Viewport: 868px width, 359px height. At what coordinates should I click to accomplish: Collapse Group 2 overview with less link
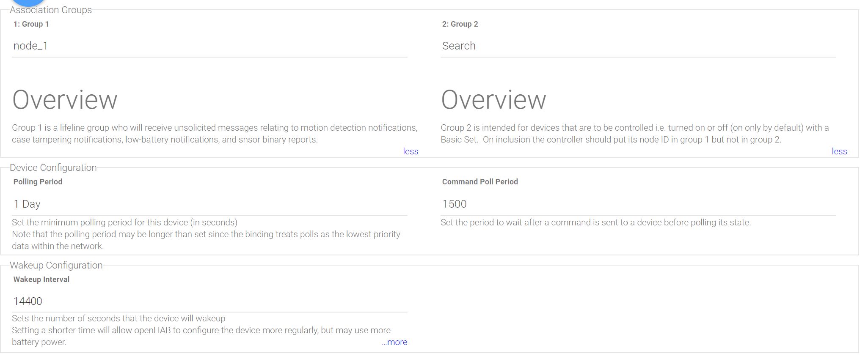pos(839,151)
